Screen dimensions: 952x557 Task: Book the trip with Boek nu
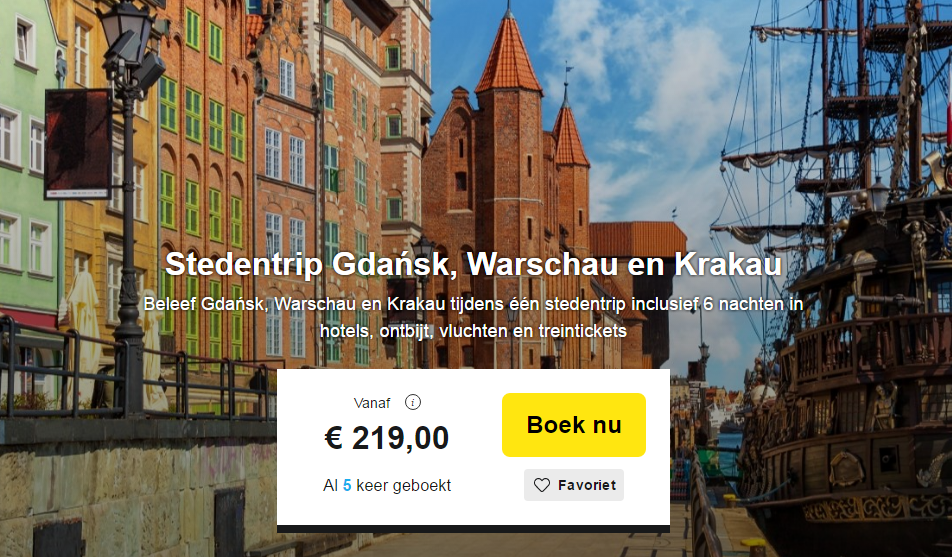[574, 425]
